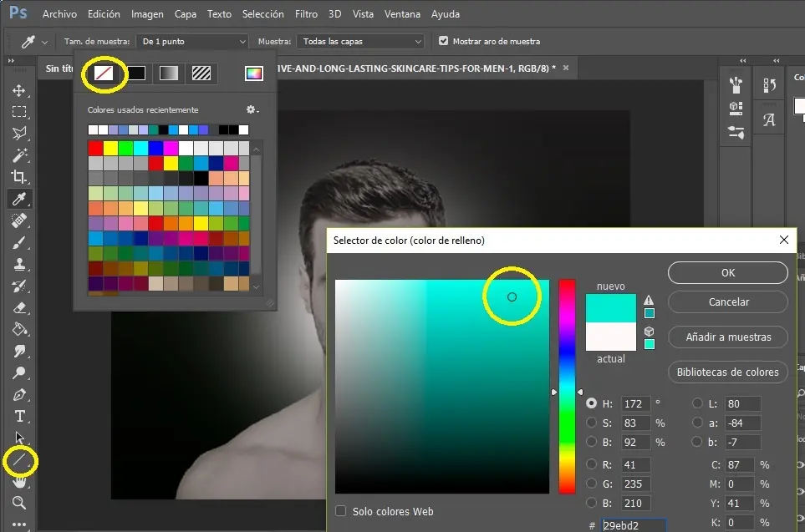Open the Filtro menu

click(x=306, y=14)
